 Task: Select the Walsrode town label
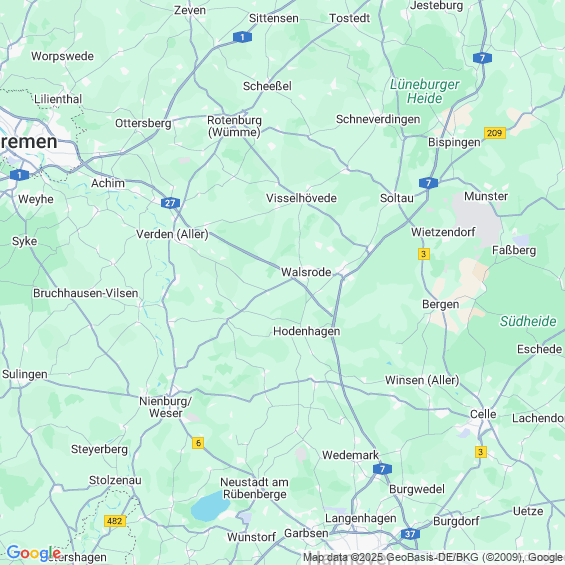point(306,272)
